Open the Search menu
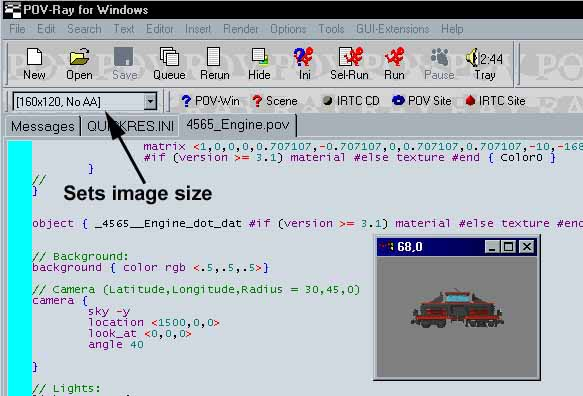 coord(84,29)
